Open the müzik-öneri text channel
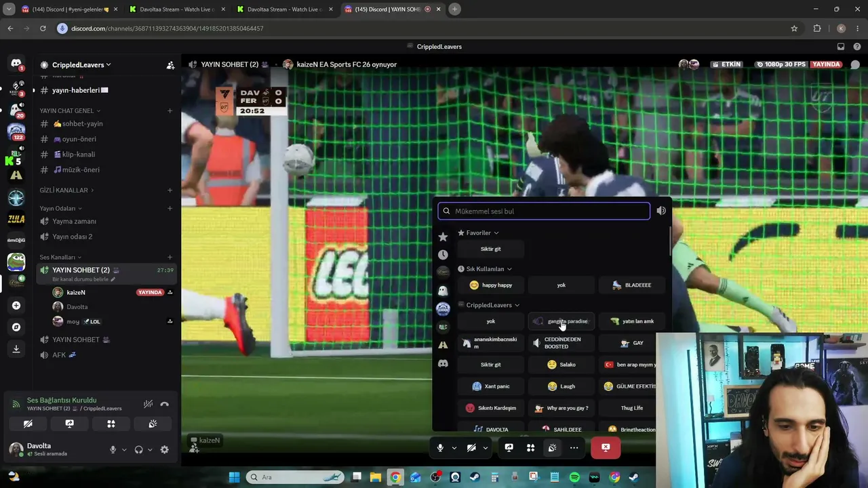The height and width of the screenshot is (488, 868). tap(105, 169)
